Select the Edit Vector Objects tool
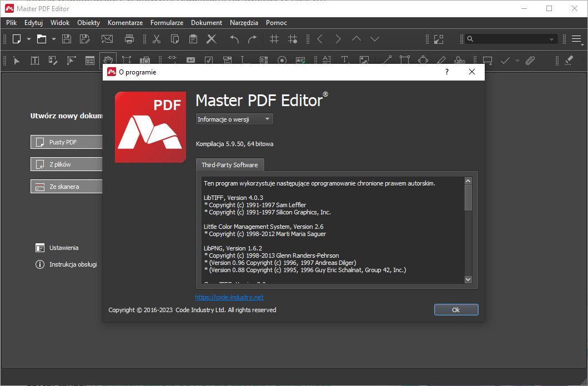This screenshot has height=386, width=588. pos(71,61)
